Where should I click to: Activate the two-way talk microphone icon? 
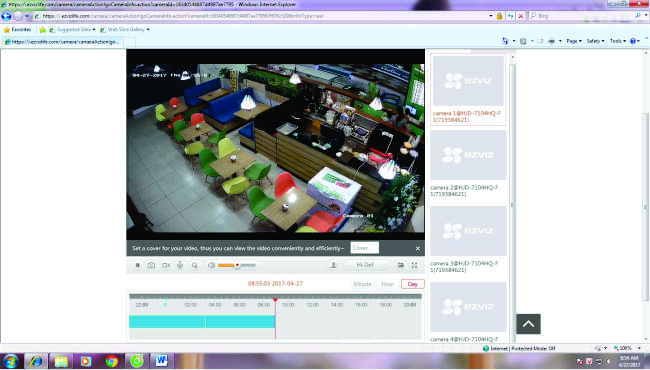pyautogui.click(x=180, y=265)
